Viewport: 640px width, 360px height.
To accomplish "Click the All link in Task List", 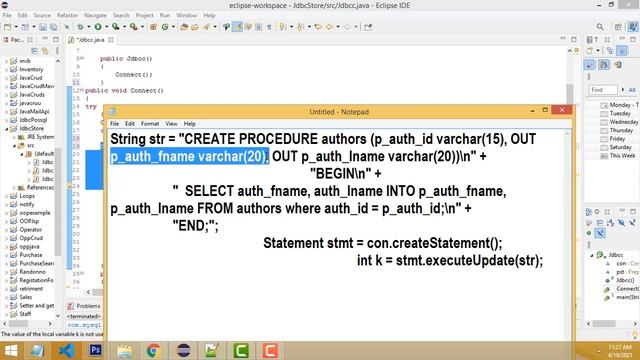I will (632, 90).
